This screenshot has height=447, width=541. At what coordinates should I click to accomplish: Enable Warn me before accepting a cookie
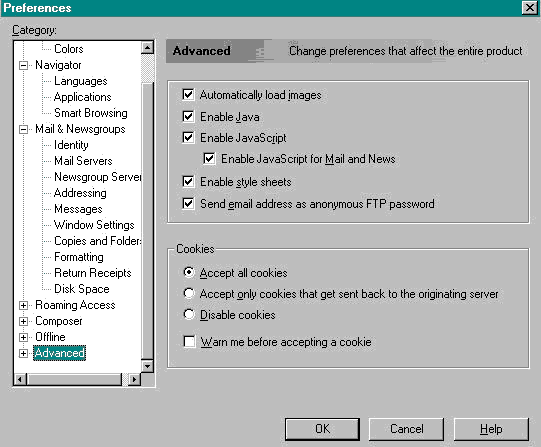click(189, 341)
